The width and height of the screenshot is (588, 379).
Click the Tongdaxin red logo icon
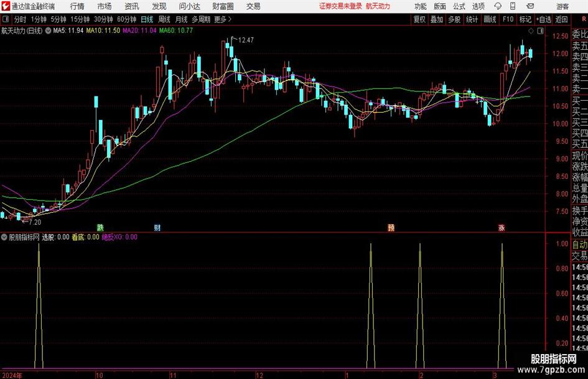[6, 6]
